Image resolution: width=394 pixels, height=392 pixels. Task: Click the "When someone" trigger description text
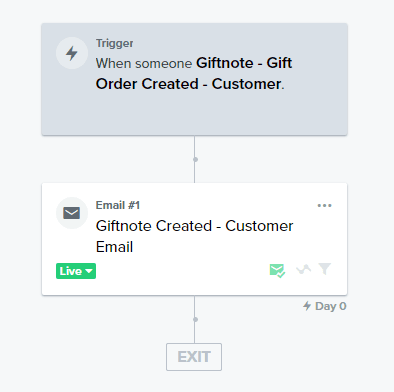click(x=144, y=63)
